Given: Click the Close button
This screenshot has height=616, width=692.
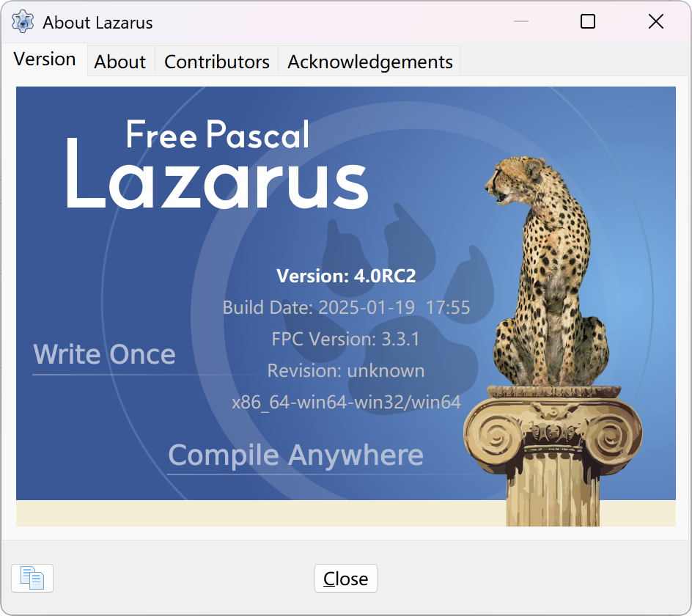Looking at the screenshot, I should click(x=345, y=578).
